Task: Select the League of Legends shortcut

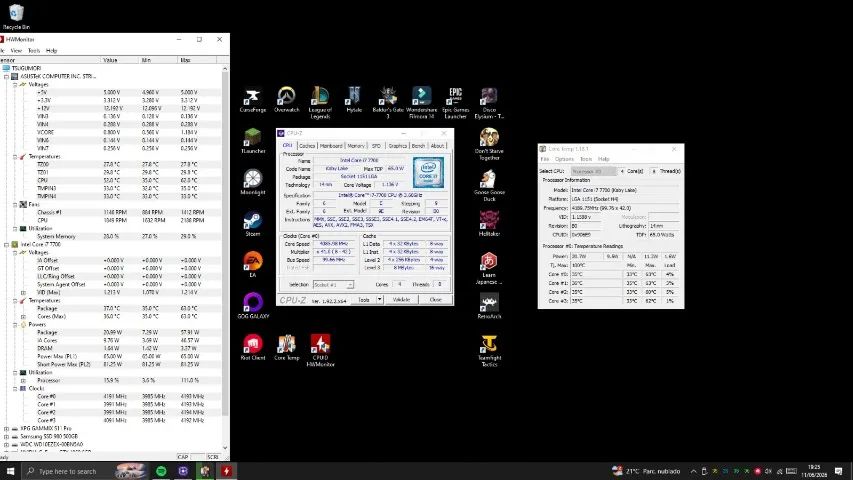Action: (x=320, y=103)
